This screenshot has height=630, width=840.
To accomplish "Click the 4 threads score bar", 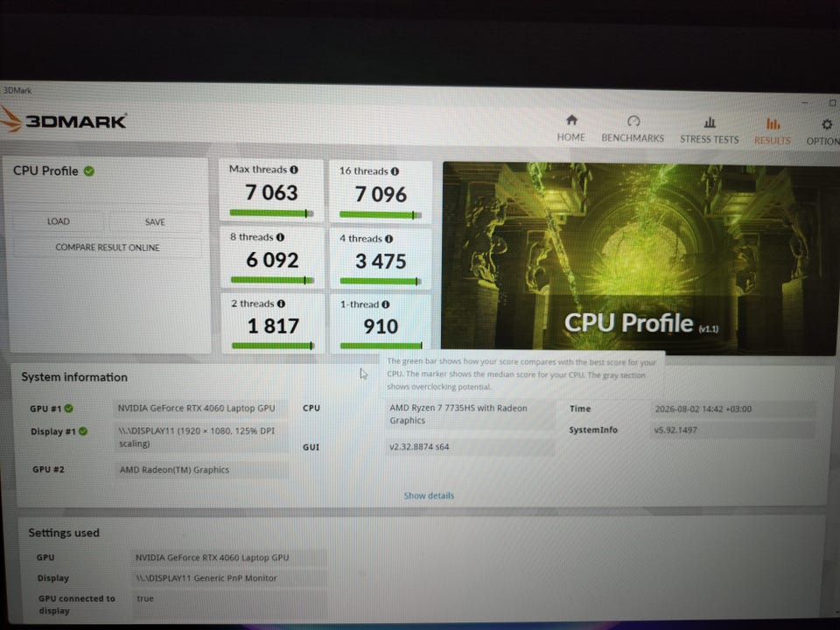I will [x=381, y=281].
